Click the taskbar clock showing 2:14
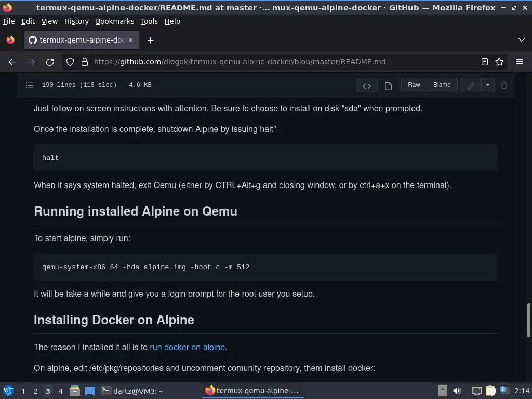The height and width of the screenshot is (399, 532). pos(522,391)
